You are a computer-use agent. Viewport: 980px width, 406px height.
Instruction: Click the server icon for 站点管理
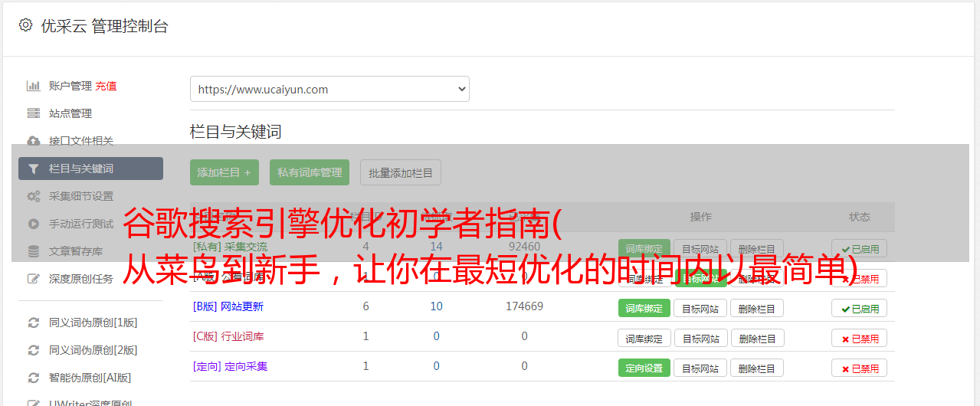[34, 113]
